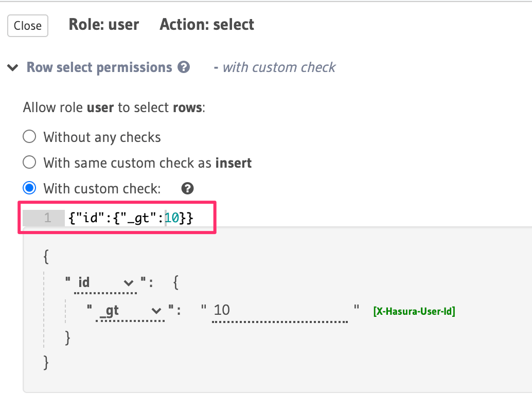Screen dimensions: 532x394
Task: Click the Role: user label
Action: point(104,25)
